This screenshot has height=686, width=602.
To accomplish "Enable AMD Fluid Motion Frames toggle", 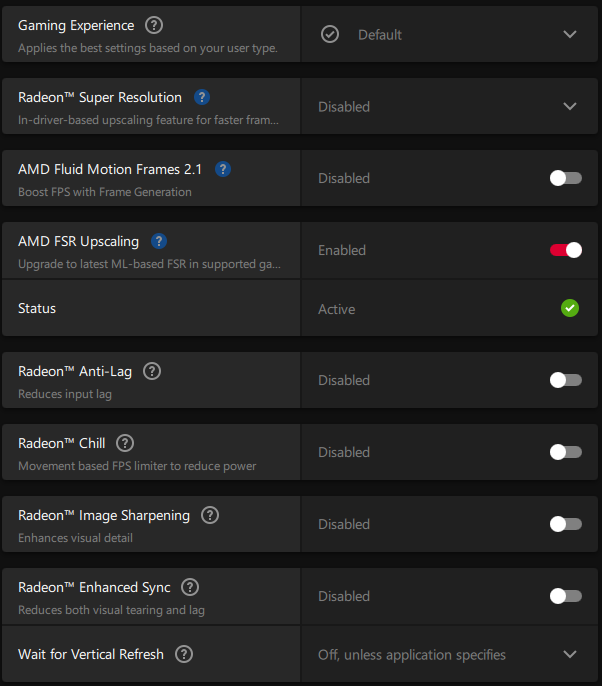I will [566, 178].
